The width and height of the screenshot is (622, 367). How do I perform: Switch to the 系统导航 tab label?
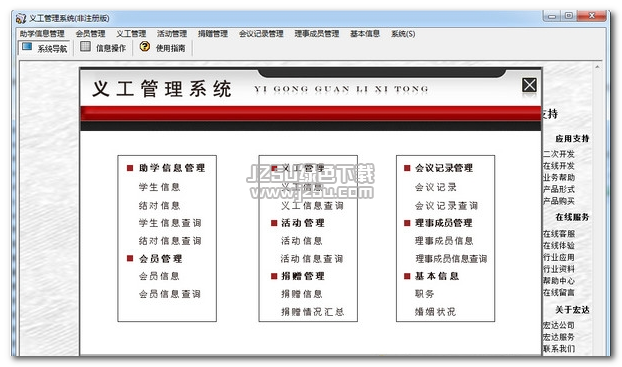point(52,49)
